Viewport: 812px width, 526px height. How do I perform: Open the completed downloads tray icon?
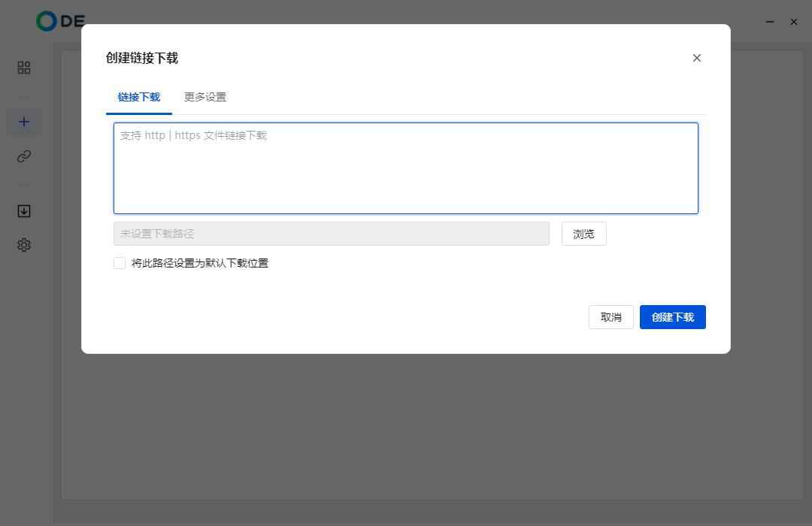(x=23, y=211)
